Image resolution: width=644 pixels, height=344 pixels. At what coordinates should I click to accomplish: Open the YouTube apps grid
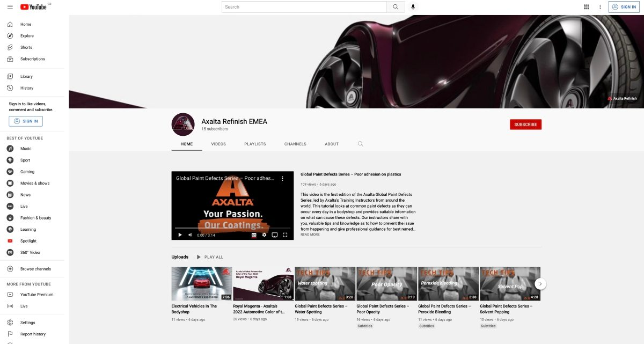click(x=586, y=7)
